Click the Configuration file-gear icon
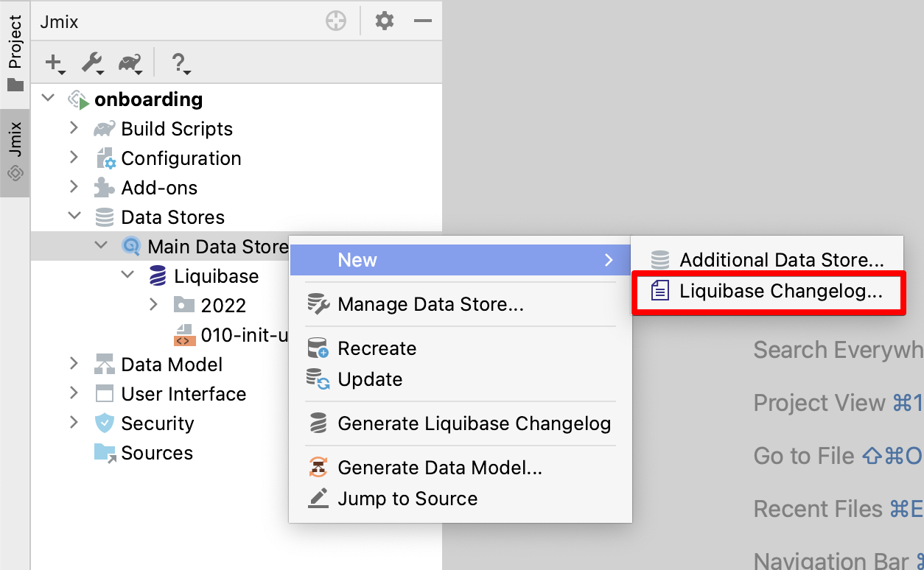This screenshot has height=570, width=924. (x=105, y=158)
